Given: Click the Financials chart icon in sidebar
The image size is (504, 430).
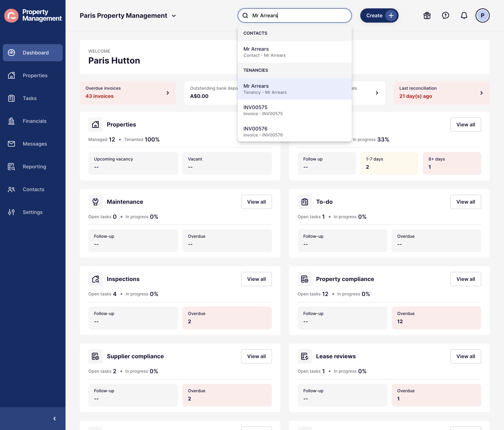Looking at the screenshot, I should (11, 121).
